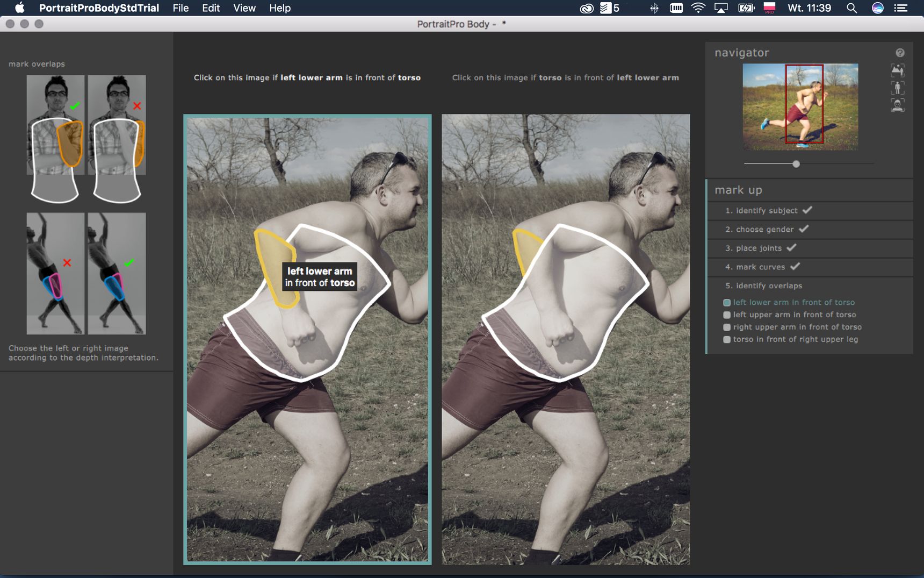Choose image with left lower arm in front
The width and height of the screenshot is (924, 578).
tap(307, 339)
